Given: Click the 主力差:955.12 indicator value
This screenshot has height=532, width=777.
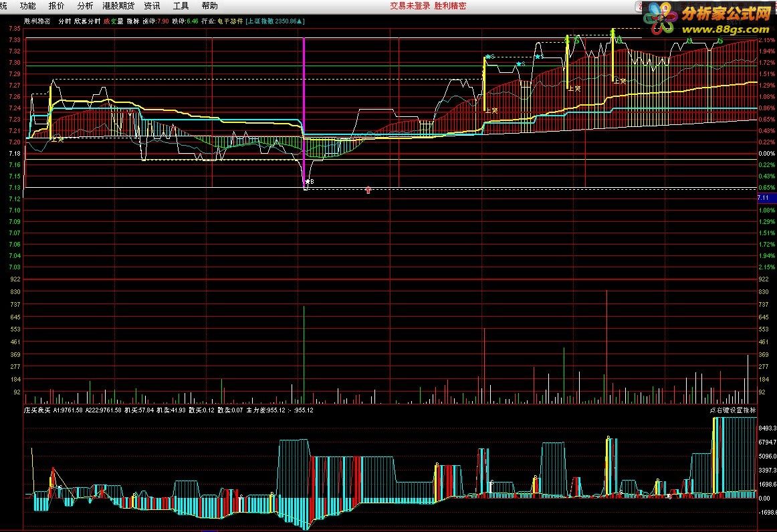Looking at the screenshot, I should click(x=265, y=410).
